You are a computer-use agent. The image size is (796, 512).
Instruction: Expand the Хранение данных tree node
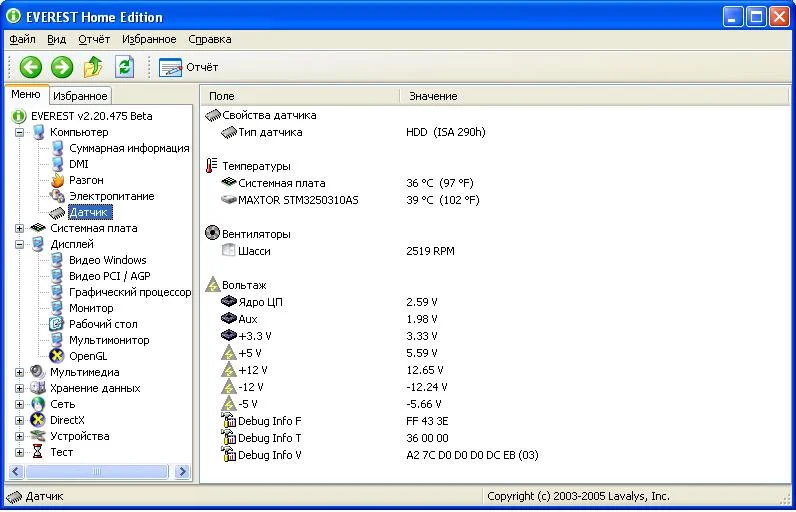click(19, 388)
